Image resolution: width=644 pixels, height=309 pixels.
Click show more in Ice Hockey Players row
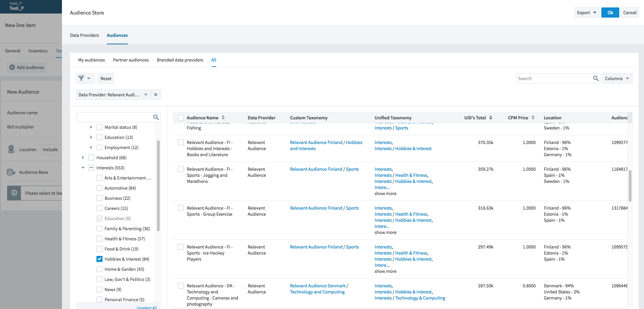click(385, 271)
